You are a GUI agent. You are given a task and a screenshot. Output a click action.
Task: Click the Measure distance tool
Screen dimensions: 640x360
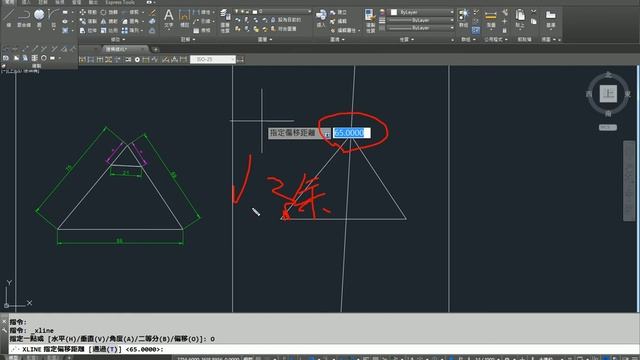[x=491, y=18]
